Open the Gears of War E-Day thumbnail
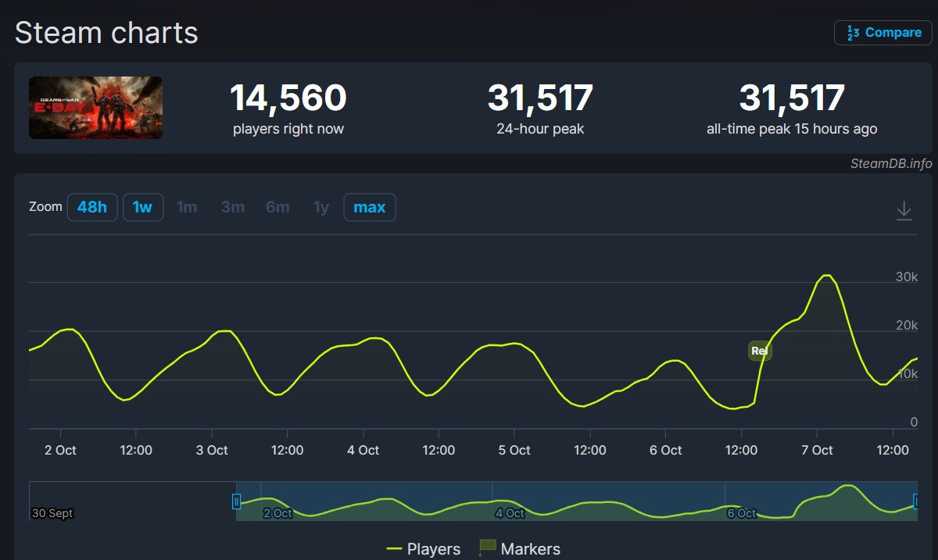This screenshot has height=560, width=938. pos(95,108)
